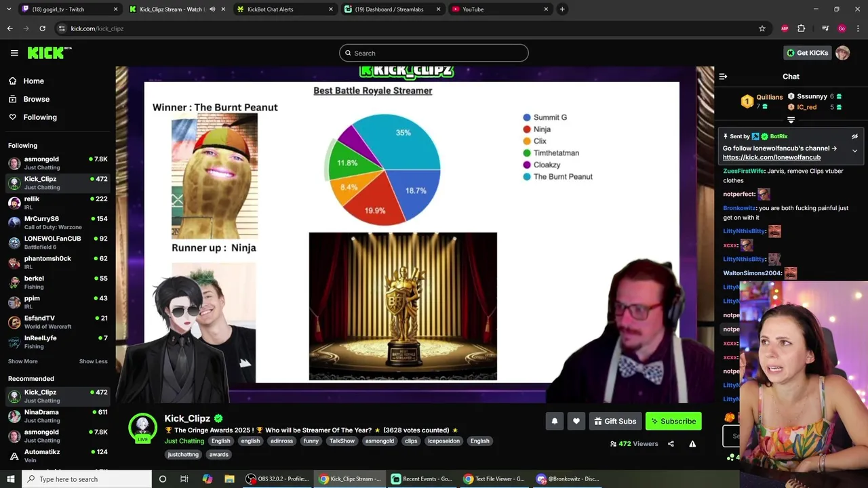Viewport: 868px width, 488px height.
Task: Click the Get KICKs button
Action: (x=807, y=53)
